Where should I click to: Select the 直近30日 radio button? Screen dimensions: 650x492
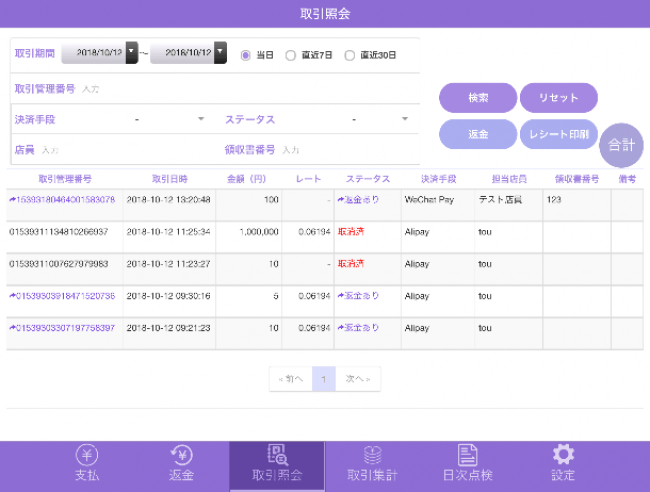pyautogui.click(x=349, y=55)
